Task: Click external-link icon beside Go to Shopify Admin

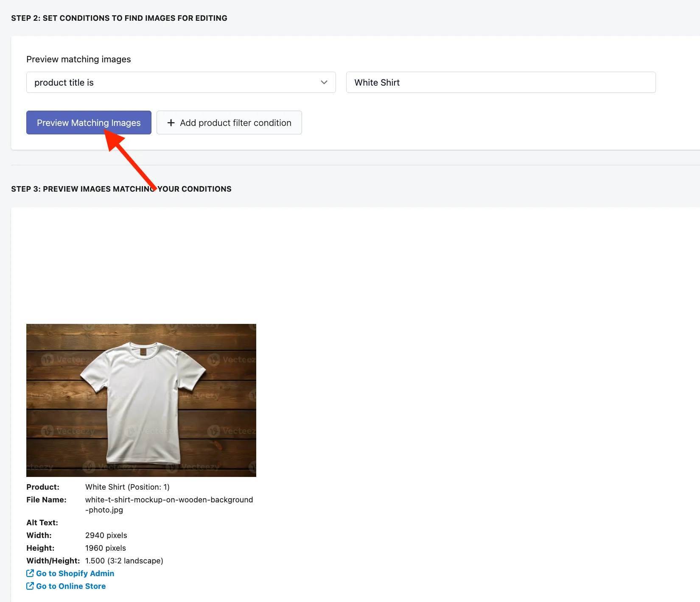Action: point(30,573)
